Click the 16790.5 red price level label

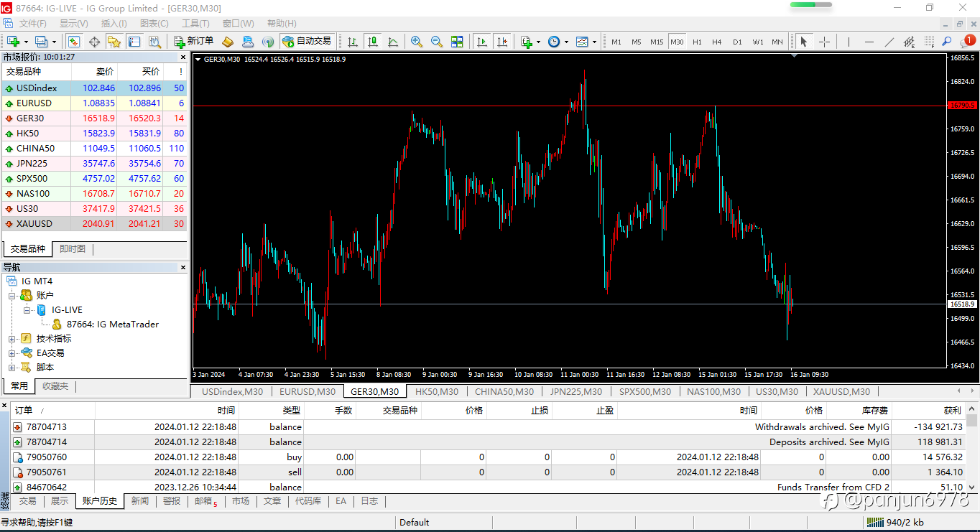tap(963, 106)
